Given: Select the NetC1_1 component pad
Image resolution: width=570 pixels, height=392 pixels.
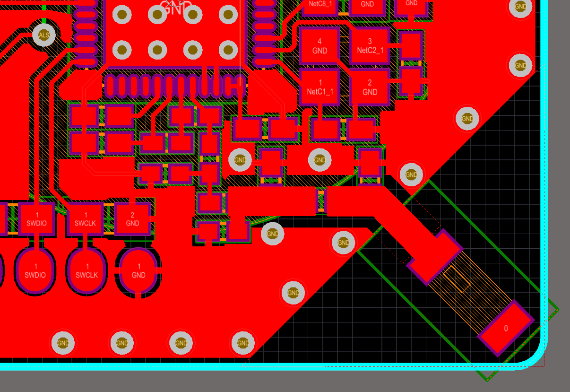Looking at the screenshot, I should 319,88.
